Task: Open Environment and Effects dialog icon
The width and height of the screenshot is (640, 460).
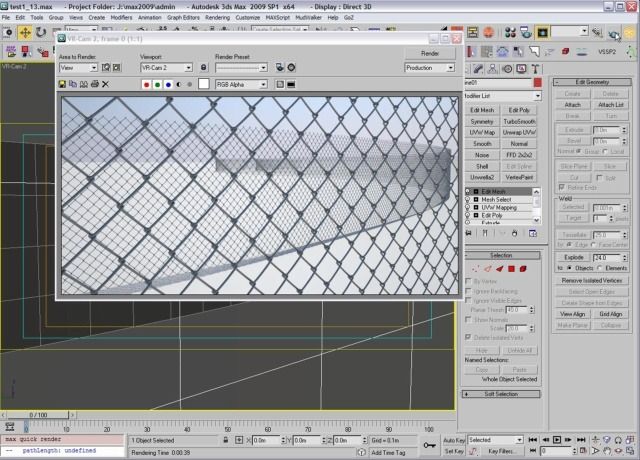Action: tap(291, 68)
